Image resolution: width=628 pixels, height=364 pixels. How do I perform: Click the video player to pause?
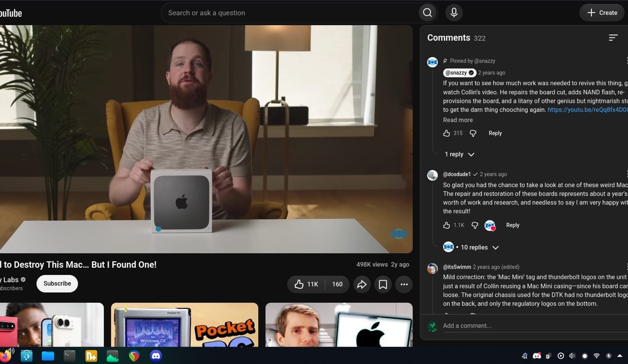tap(206, 139)
